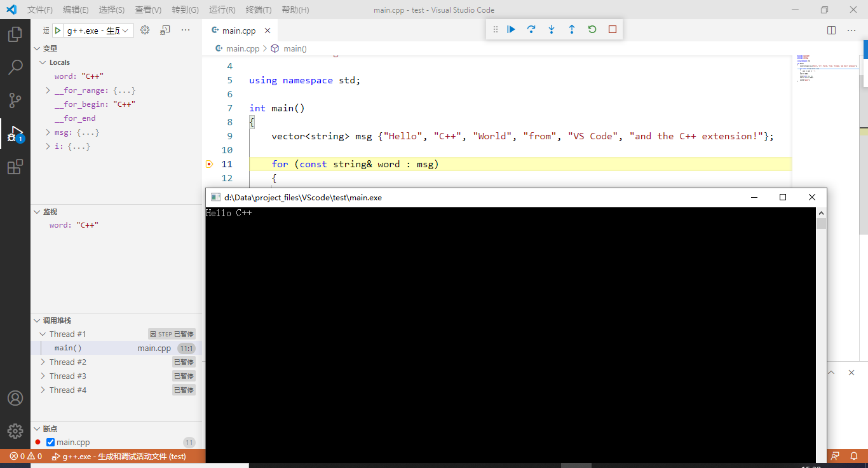
Task: Open the 运行(R) menu
Action: [222, 10]
